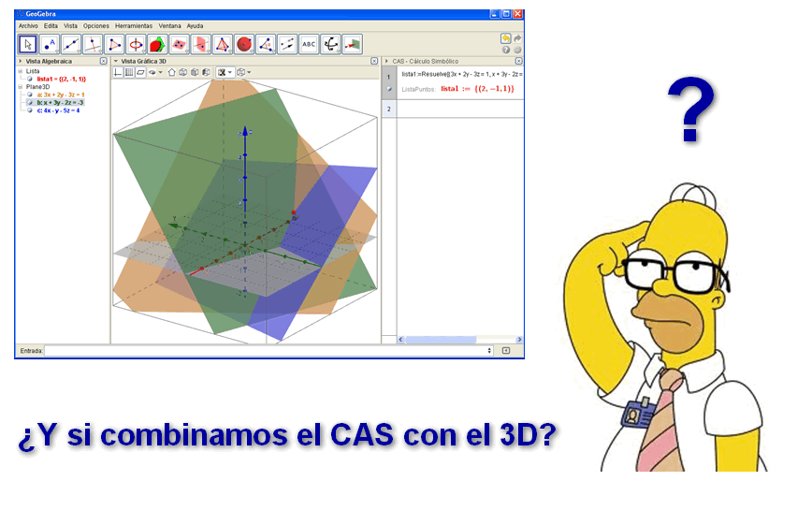The image size is (812, 525).
Task: Close the Vista Gráfica 3D panel
Action: (374, 61)
